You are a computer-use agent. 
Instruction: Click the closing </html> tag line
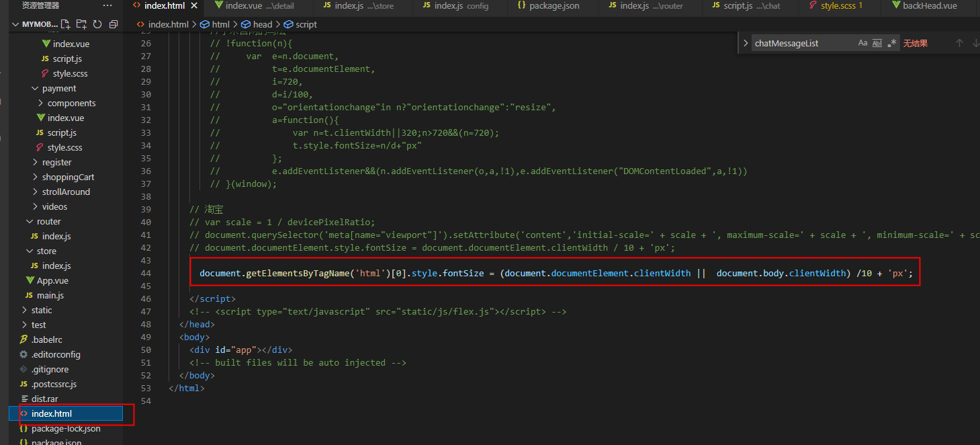point(186,388)
